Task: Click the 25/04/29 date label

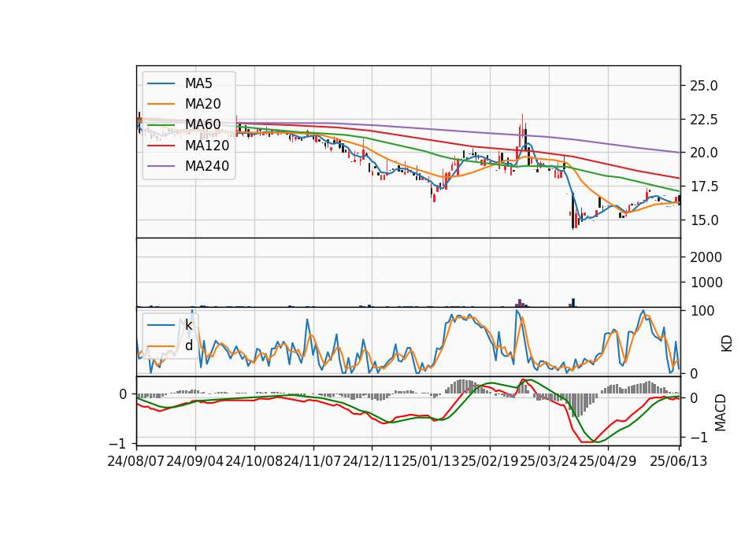Action: click(x=607, y=461)
